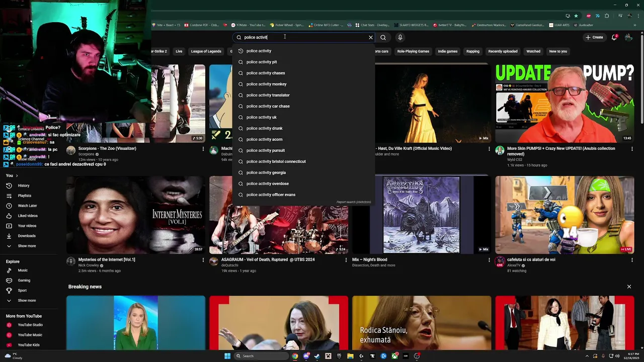The width and height of the screenshot is (644, 362).
Task: Pick suggestion "police activity uk"
Action: click(x=304, y=117)
